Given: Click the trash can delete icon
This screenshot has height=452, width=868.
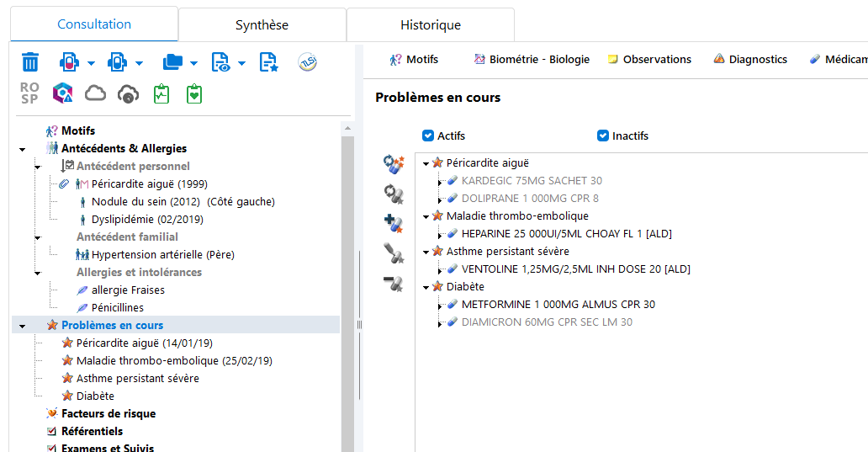Looking at the screenshot, I should 30,61.
